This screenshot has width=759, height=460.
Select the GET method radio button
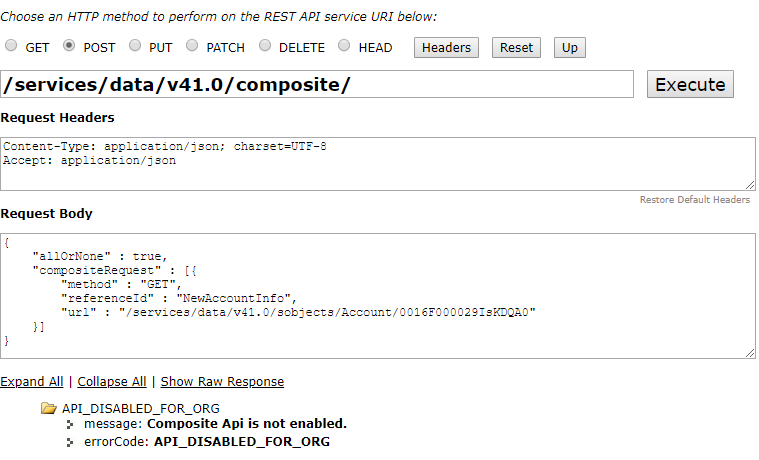[x=11, y=46]
